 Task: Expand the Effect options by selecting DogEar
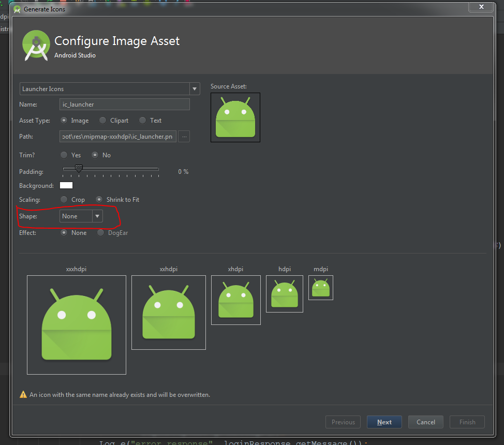click(x=100, y=232)
